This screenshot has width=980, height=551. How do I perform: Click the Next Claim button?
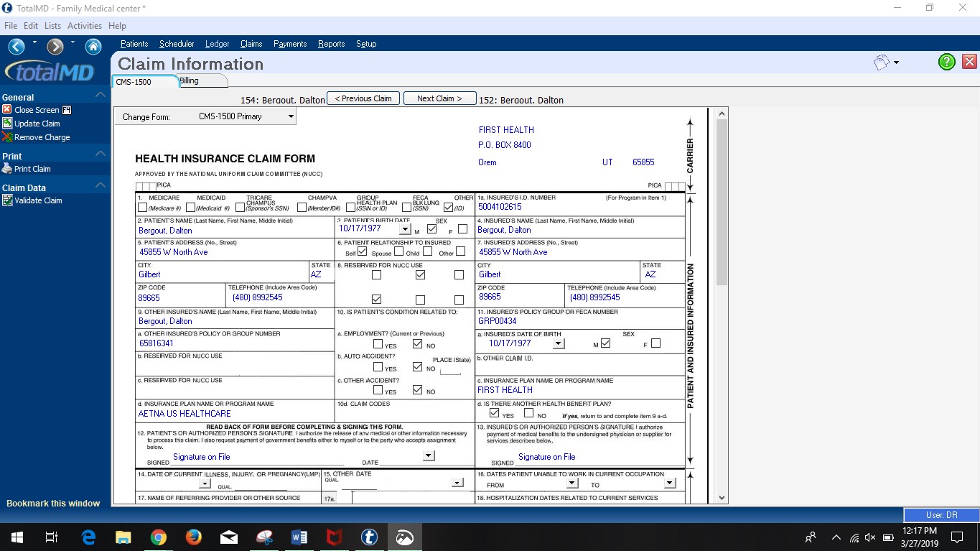440,98
